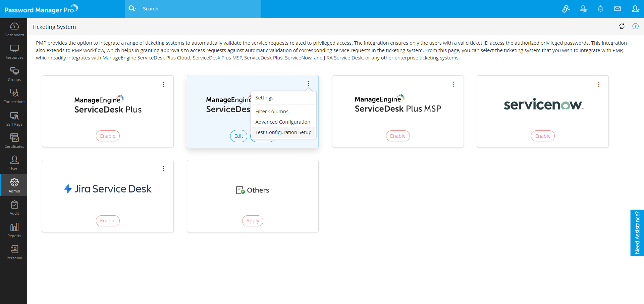Open the Need Assistance side tab

pos(637,232)
